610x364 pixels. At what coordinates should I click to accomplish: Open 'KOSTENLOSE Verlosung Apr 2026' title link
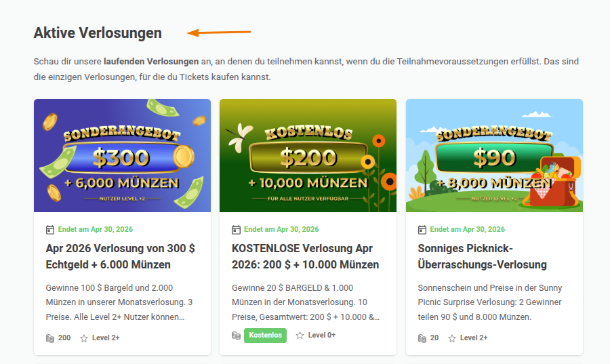tap(306, 256)
